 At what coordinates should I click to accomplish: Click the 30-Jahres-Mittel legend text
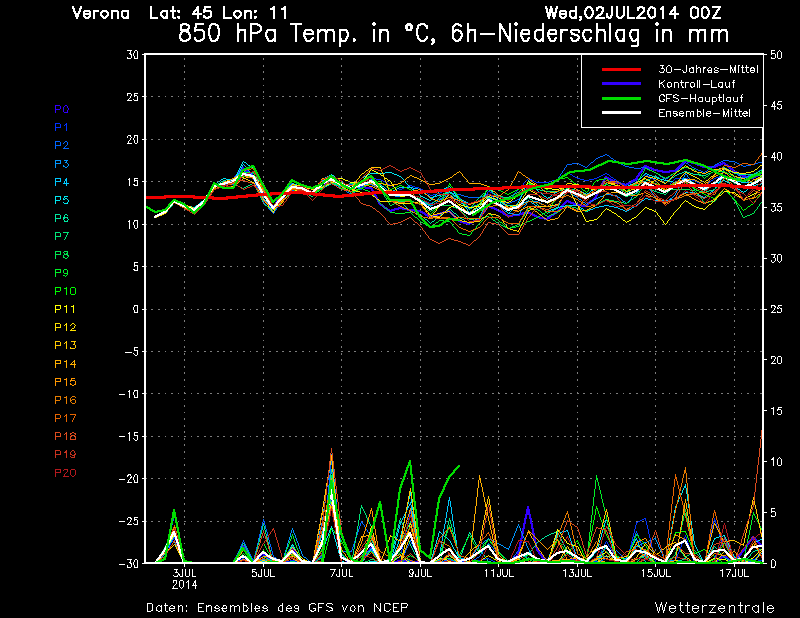click(708, 69)
